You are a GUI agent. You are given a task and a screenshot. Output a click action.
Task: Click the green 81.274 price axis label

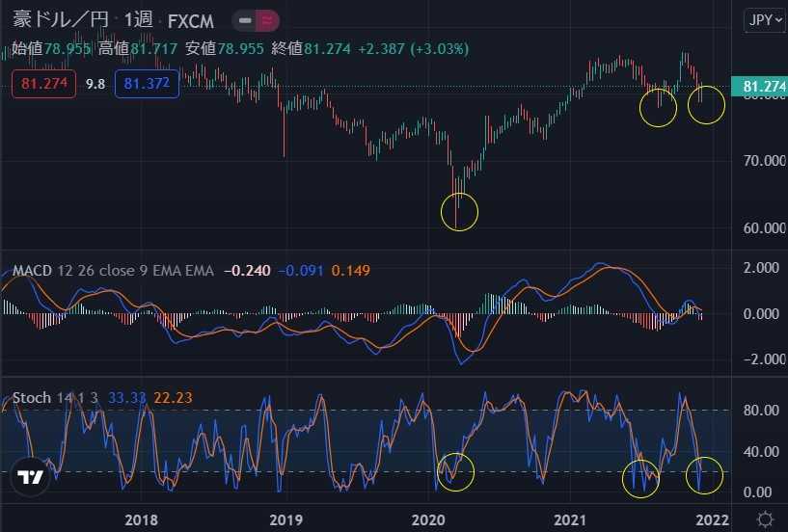point(759,87)
